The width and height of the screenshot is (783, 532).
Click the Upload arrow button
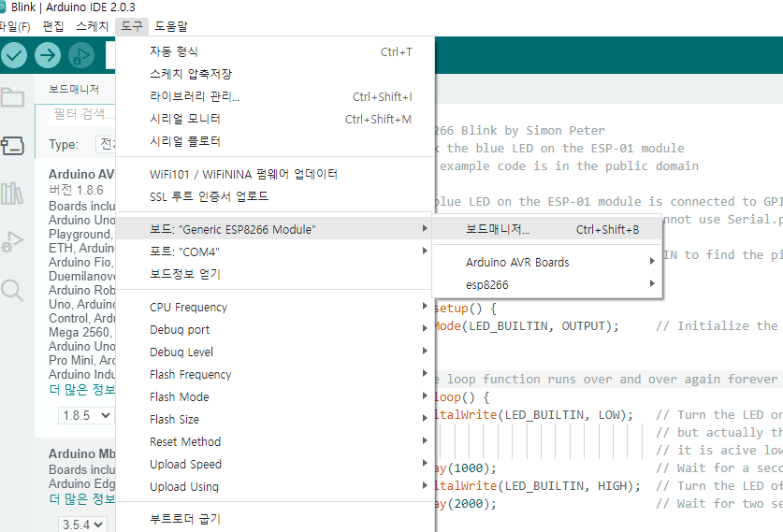point(48,55)
